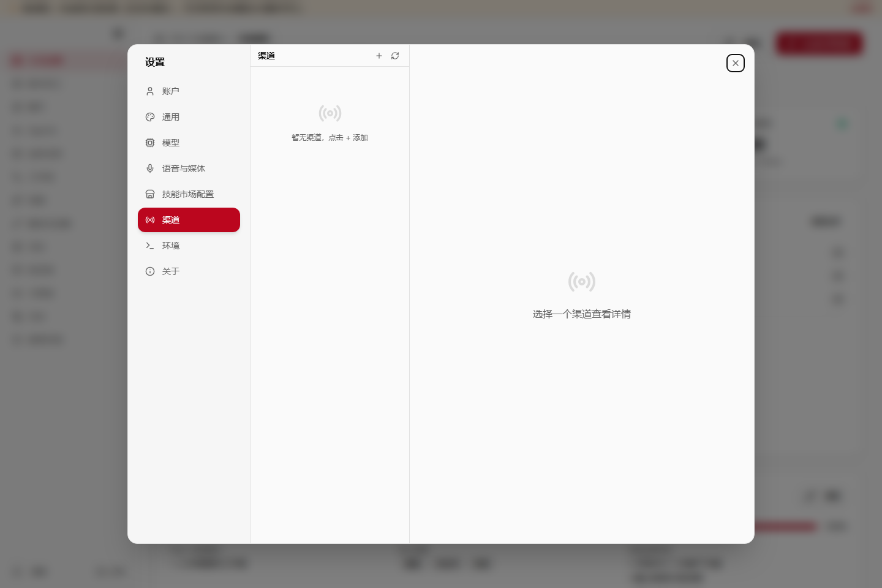The height and width of the screenshot is (588, 882).
Task: Open the 模型 settings section
Action: point(189,143)
